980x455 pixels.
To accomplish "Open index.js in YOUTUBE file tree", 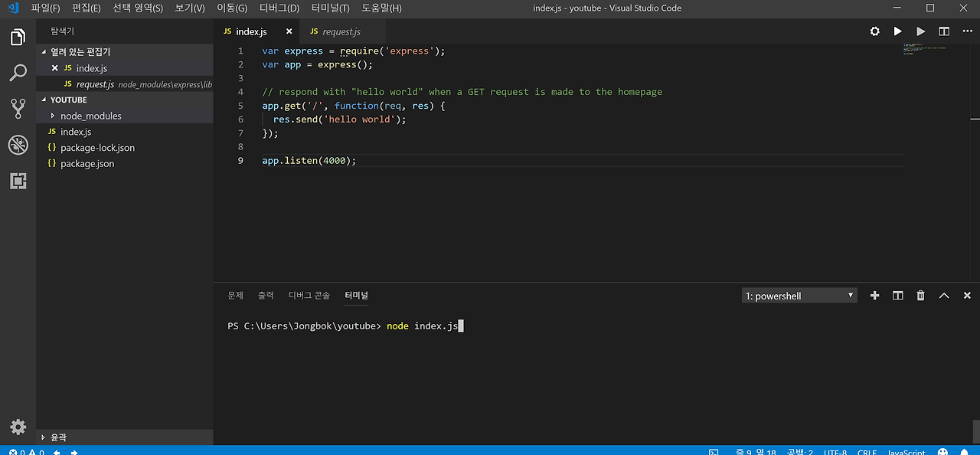I will [x=125, y=132].
